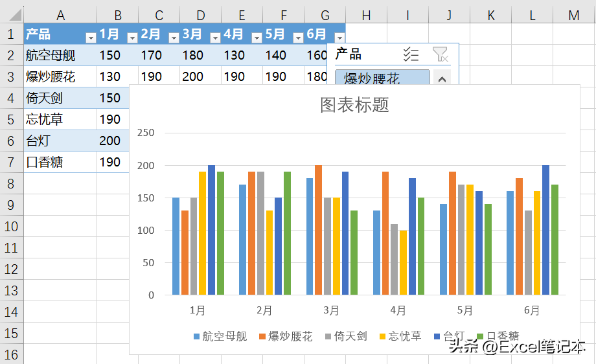Click cell B6 with value 200
The width and height of the screenshot is (596, 364).
pos(113,141)
